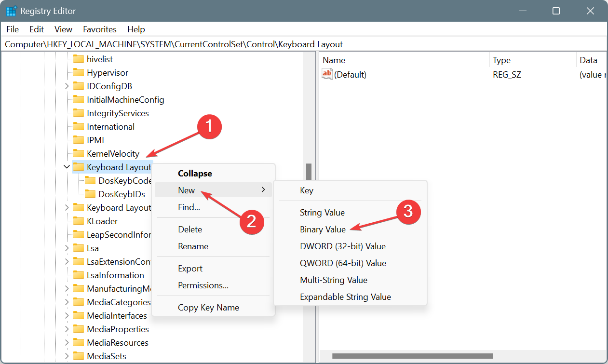Select the International folder icon
Screen dimensions: 608x364
click(x=79, y=127)
